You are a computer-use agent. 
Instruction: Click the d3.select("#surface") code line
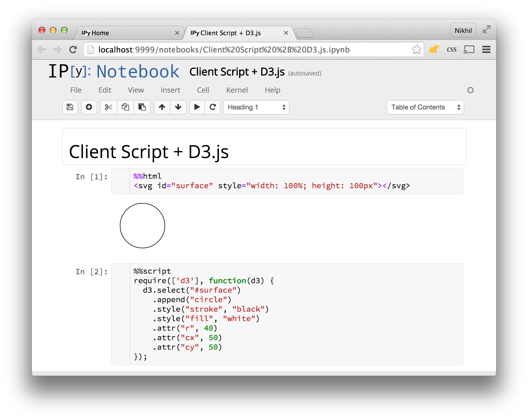pos(192,290)
